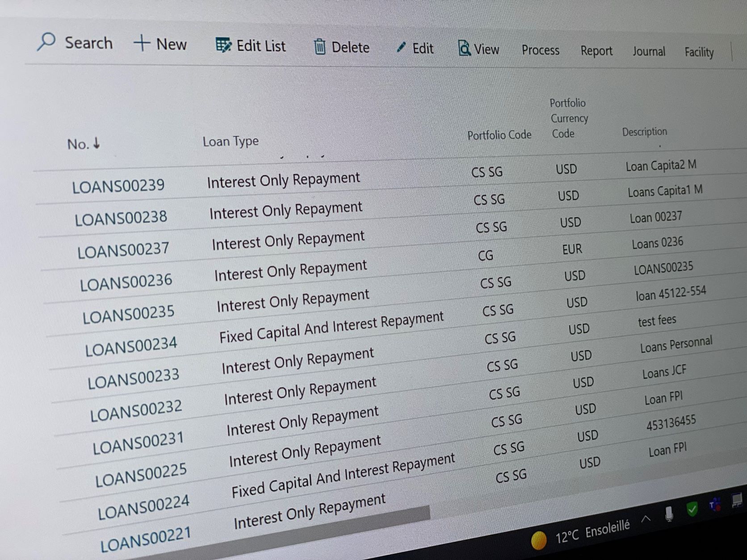Select the description "test fees"
The width and height of the screenshot is (747, 560).
pos(657,321)
